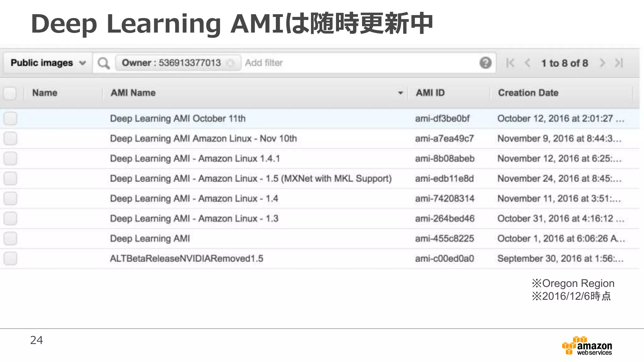644x362 pixels.
Task: Click AMI ID ami-74208314
Action: 445,199
